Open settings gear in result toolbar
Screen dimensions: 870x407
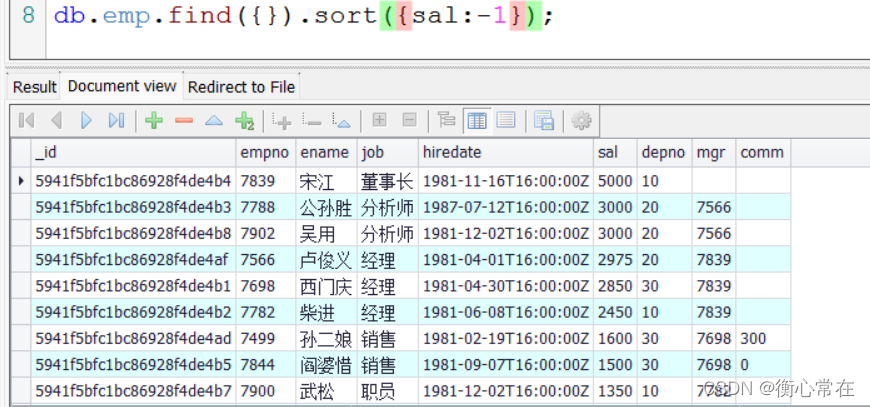tap(581, 120)
